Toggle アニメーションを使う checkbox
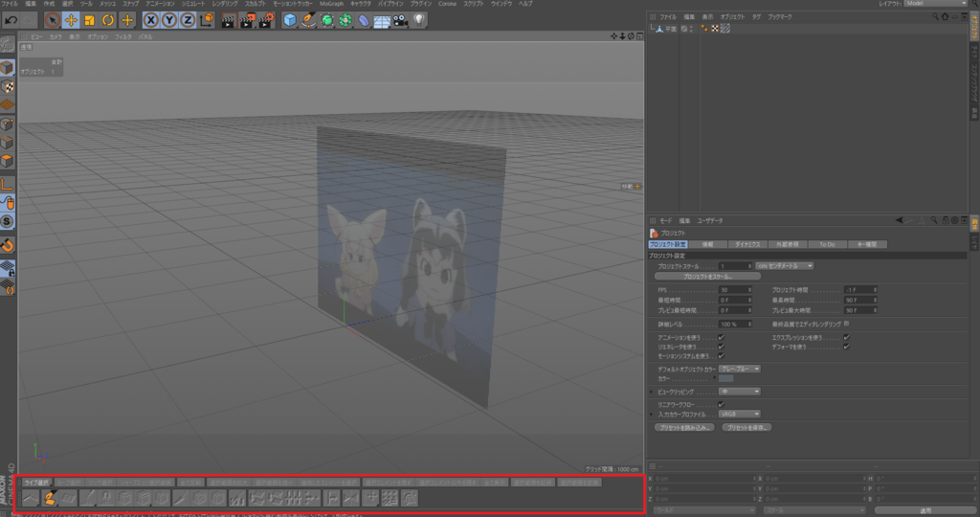980x517 pixels. [x=722, y=338]
